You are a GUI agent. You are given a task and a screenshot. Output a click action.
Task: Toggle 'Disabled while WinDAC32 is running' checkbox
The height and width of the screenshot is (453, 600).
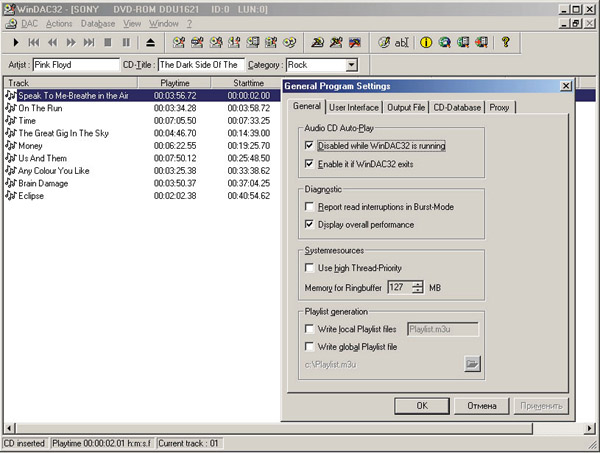pos(309,145)
